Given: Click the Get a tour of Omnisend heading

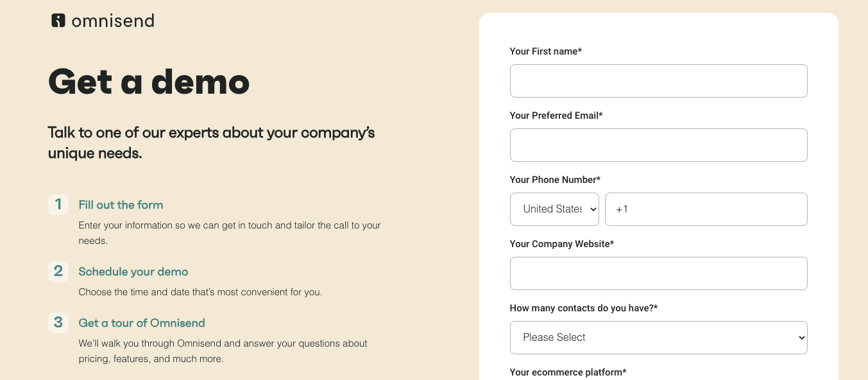Looking at the screenshot, I should point(142,323).
